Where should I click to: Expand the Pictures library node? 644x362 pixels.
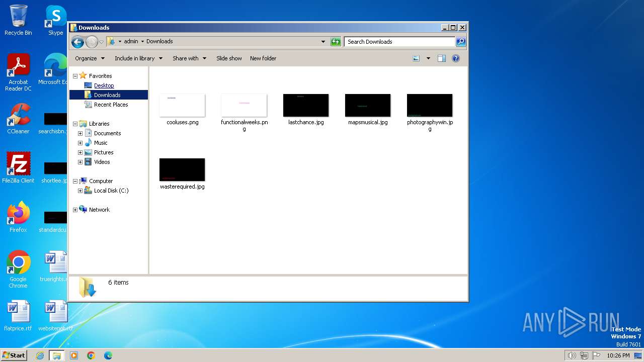(80, 152)
